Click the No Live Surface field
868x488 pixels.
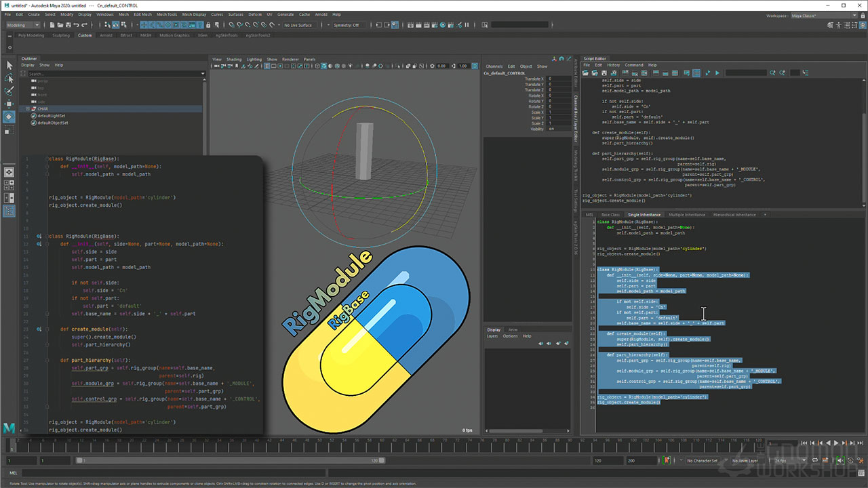point(297,25)
